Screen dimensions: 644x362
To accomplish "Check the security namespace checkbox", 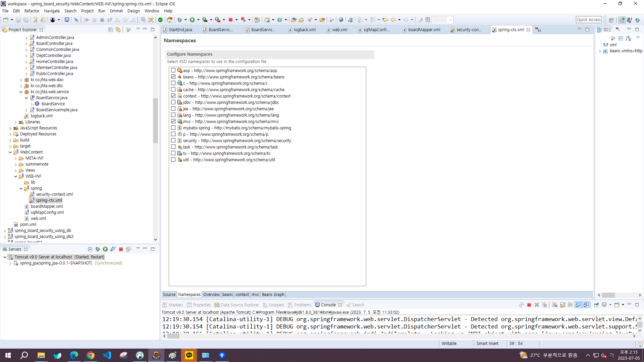I will 173,140.
